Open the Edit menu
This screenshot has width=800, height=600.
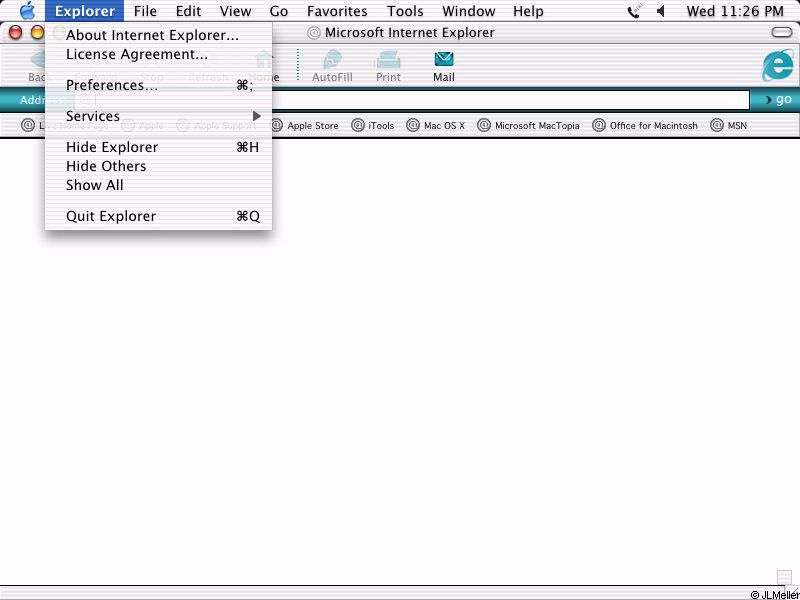pos(189,11)
